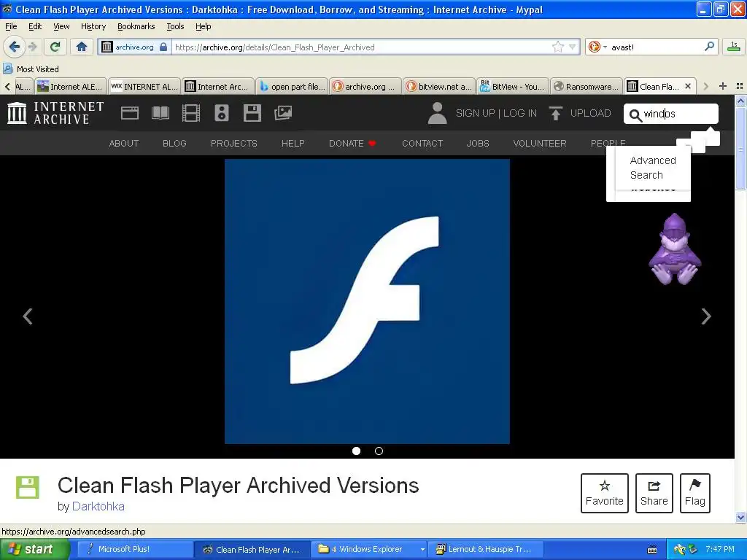Viewport: 747px width, 560px height.
Task: Click the magnifier icon in Archive search
Action: pos(635,114)
